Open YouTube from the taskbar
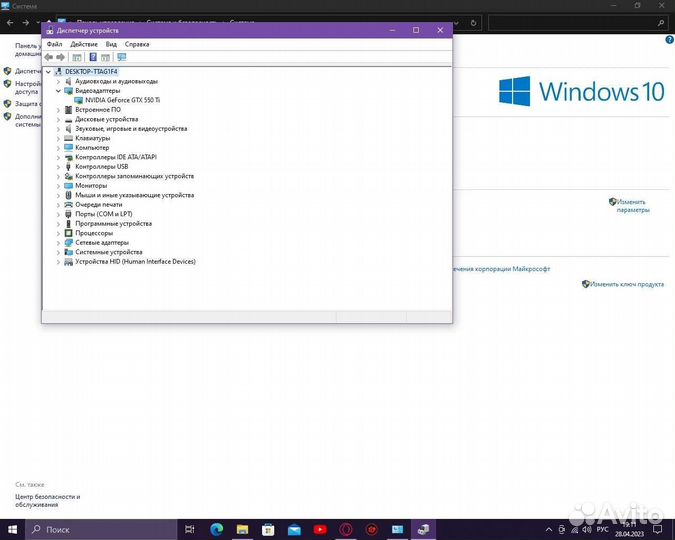 coord(320,529)
